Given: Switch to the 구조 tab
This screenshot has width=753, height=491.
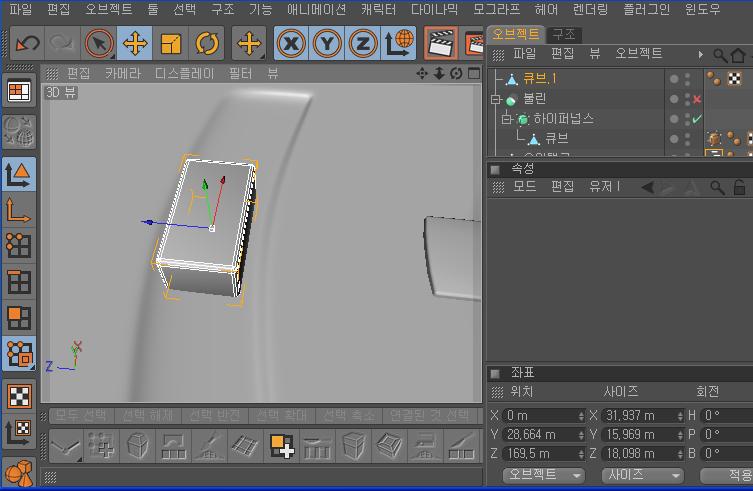Looking at the screenshot, I should click(x=564, y=34).
